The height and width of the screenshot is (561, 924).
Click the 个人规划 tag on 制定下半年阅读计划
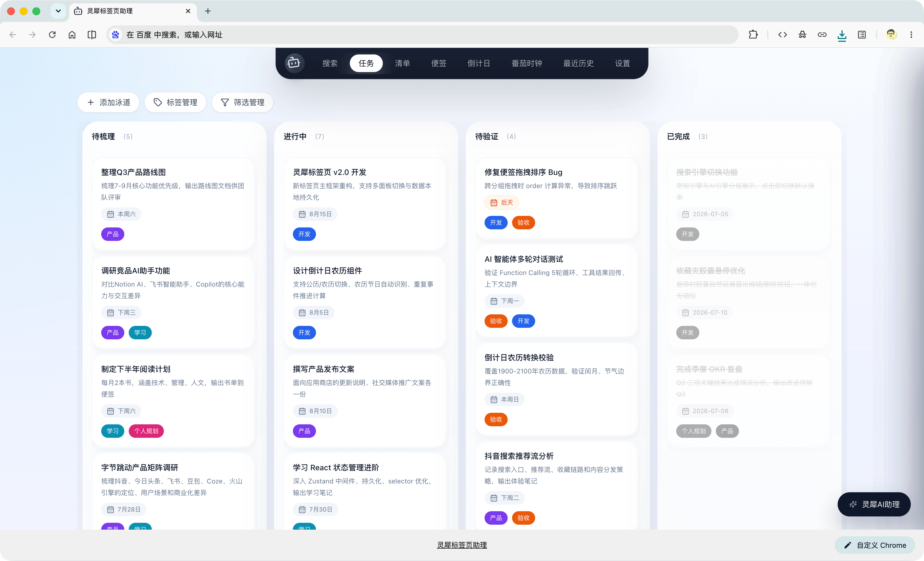[146, 431]
